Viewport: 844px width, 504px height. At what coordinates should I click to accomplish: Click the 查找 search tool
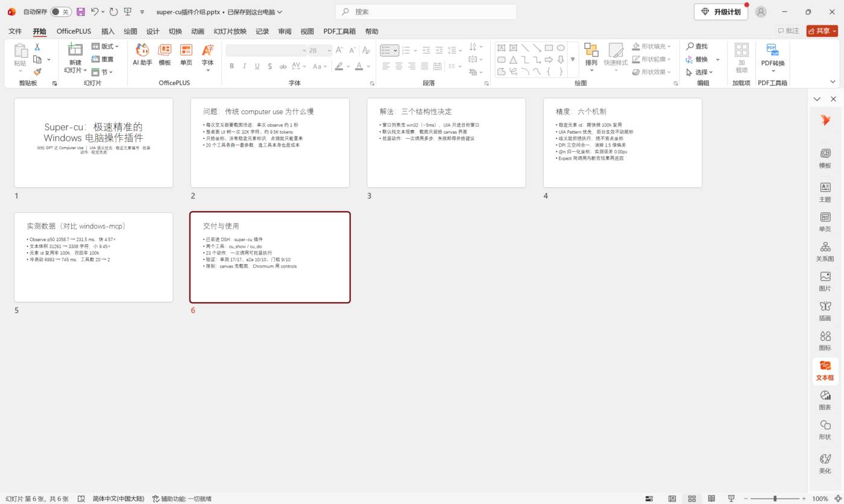click(696, 46)
